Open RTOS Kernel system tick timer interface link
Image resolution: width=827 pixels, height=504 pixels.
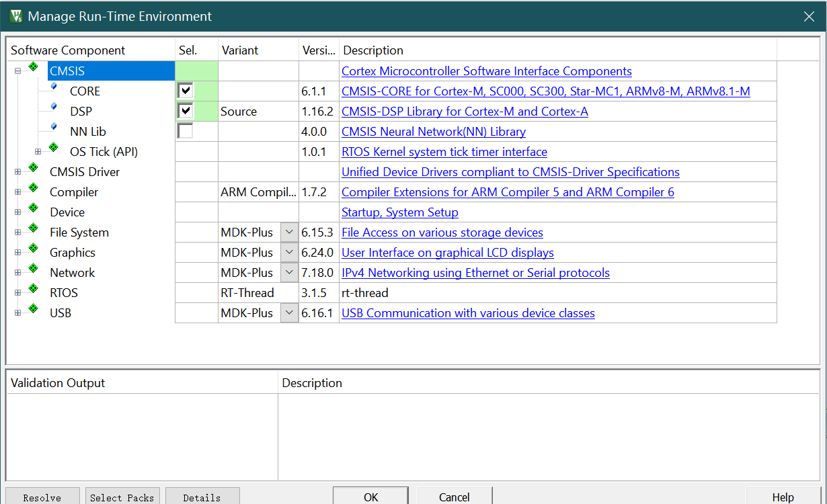[x=444, y=151]
